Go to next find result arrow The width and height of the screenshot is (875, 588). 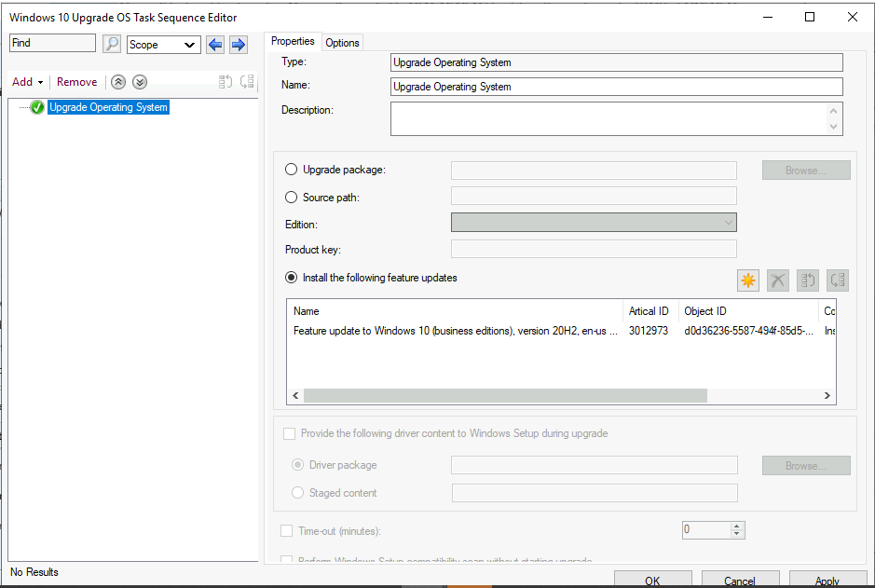click(239, 45)
